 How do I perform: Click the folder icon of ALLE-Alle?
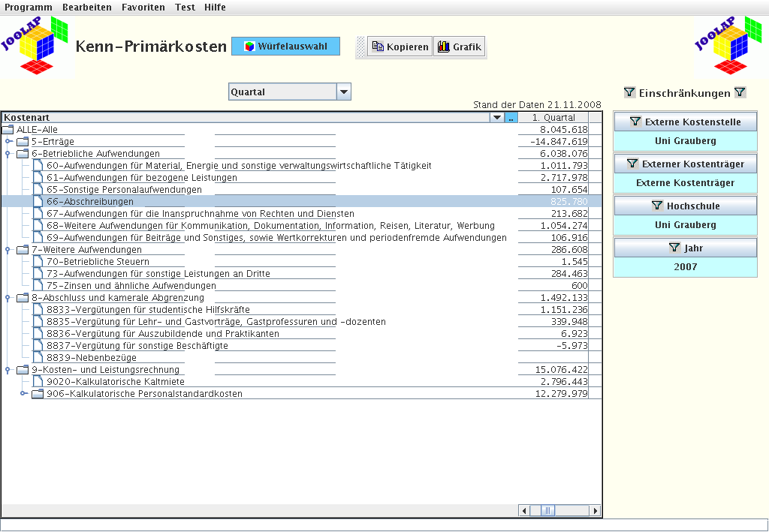point(8,130)
